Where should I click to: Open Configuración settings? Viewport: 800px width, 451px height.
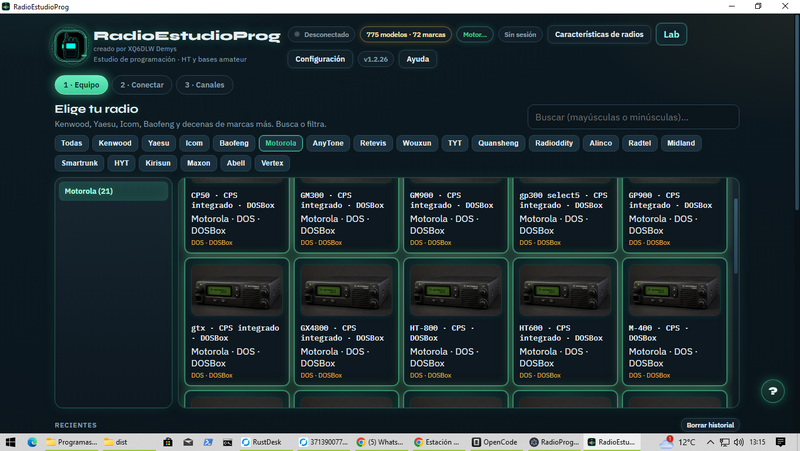pyautogui.click(x=320, y=59)
